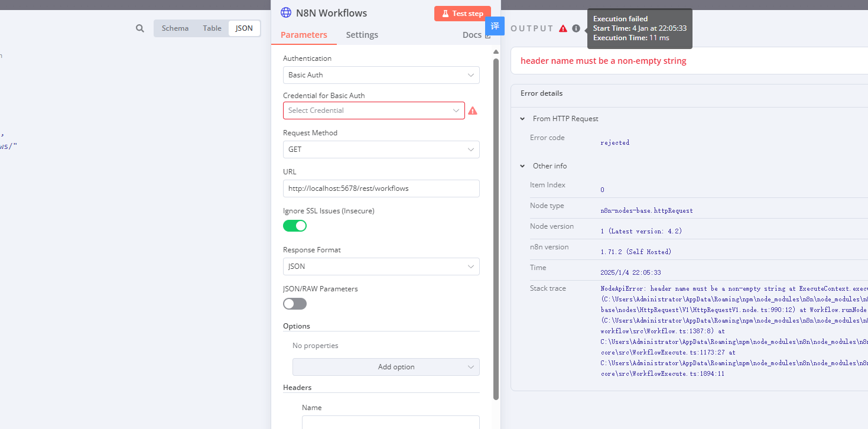Screen dimensions: 868x429
Task: Open the Add option dropdown
Action: point(386,367)
